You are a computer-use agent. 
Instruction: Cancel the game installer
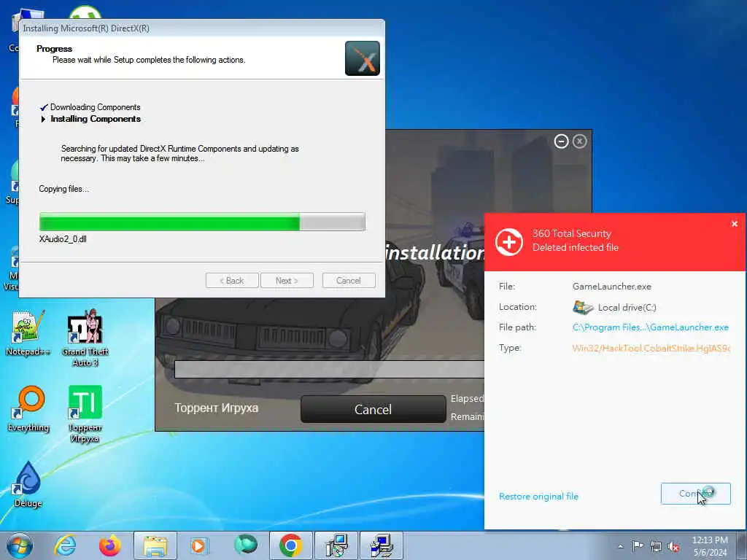(373, 409)
